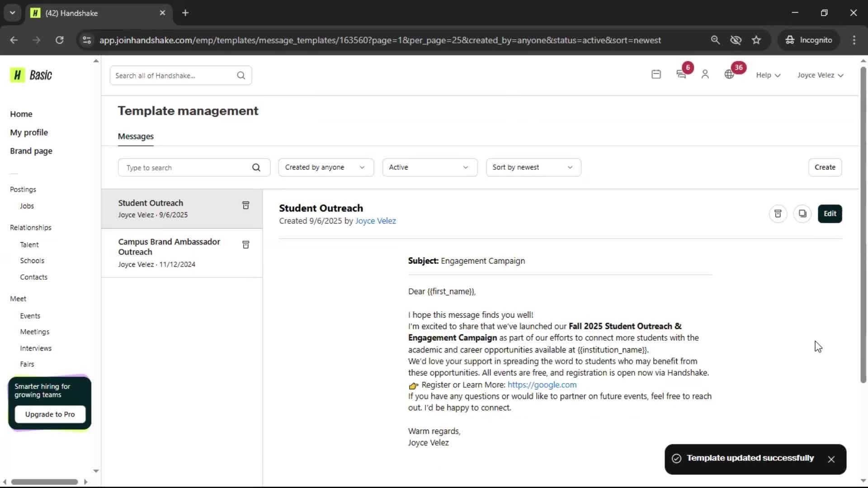Select the Messages tab
Screen dimensions: 868x488
(136, 136)
